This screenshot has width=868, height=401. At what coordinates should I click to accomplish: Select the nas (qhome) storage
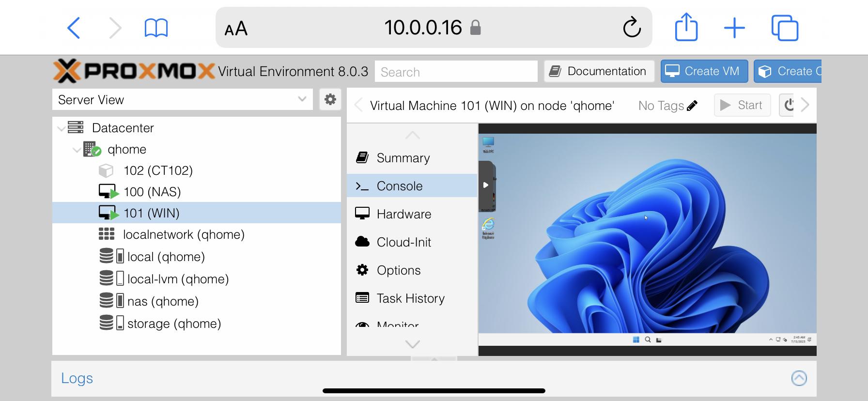click(163, 301)
